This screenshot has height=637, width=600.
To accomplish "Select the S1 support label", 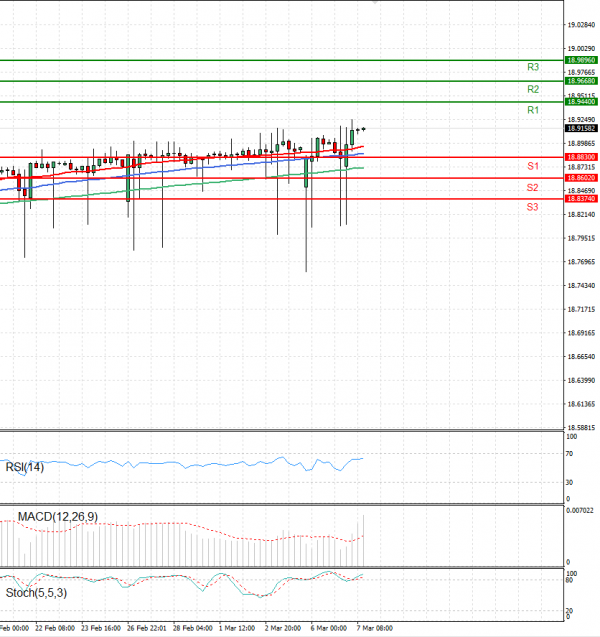I will tap(533, 165).
